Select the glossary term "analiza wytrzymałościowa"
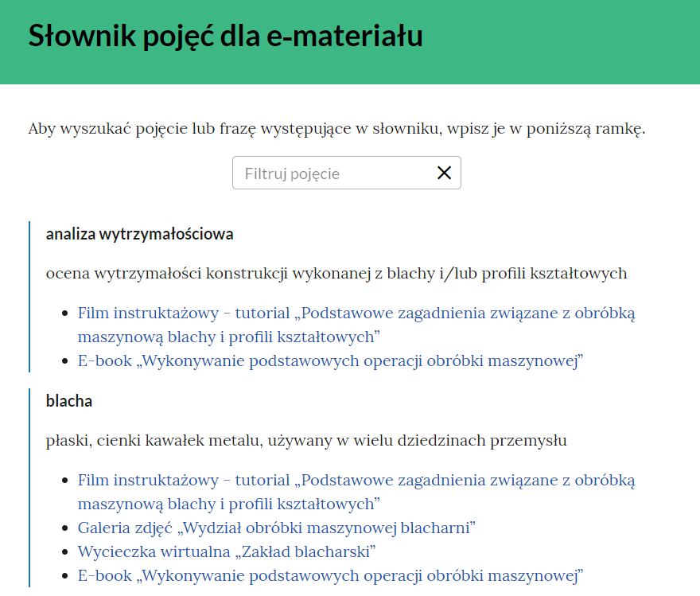The width and height of the screenshot is (700, 596). (x=140, y=235)
